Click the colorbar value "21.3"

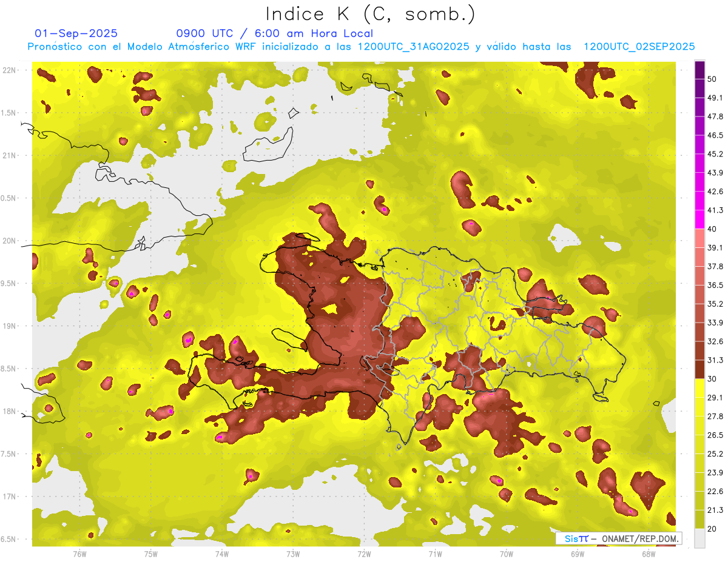(x=715, y=510)
